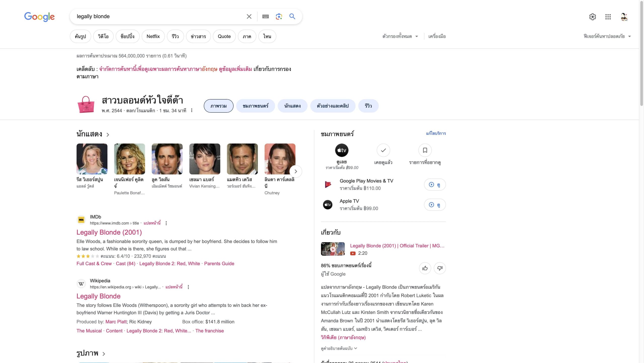Click the magnifying glass search button

click(x=292, y=17)
